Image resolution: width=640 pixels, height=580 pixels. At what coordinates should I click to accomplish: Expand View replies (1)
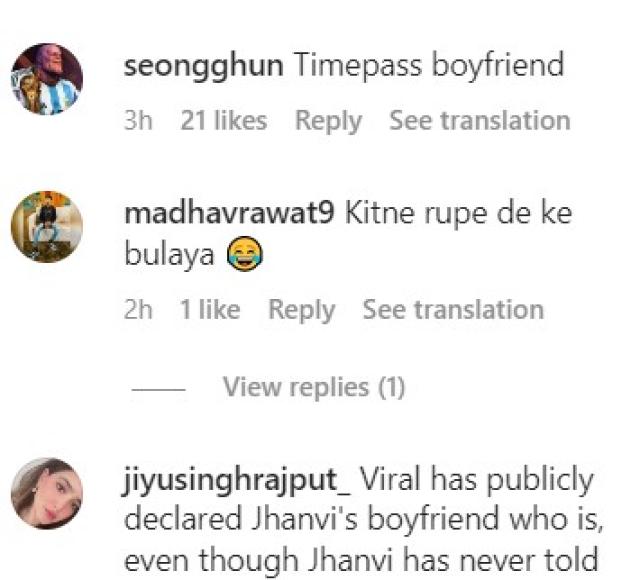[313, 387]
